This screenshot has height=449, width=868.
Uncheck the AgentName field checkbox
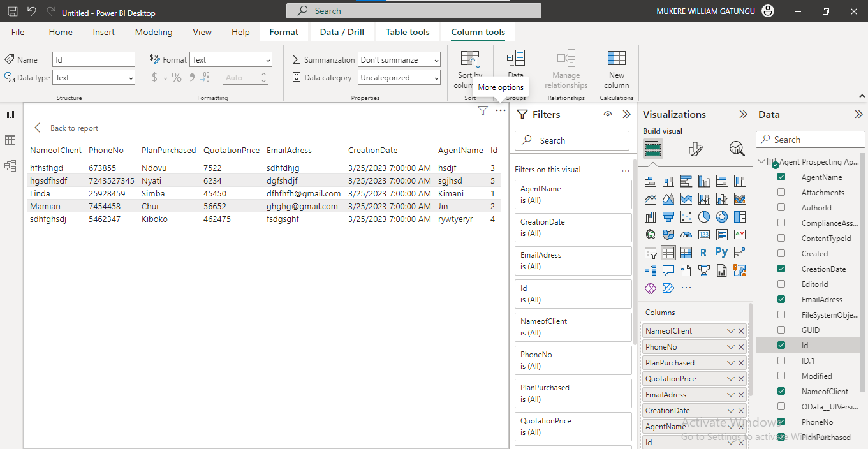tap(781, 177)
